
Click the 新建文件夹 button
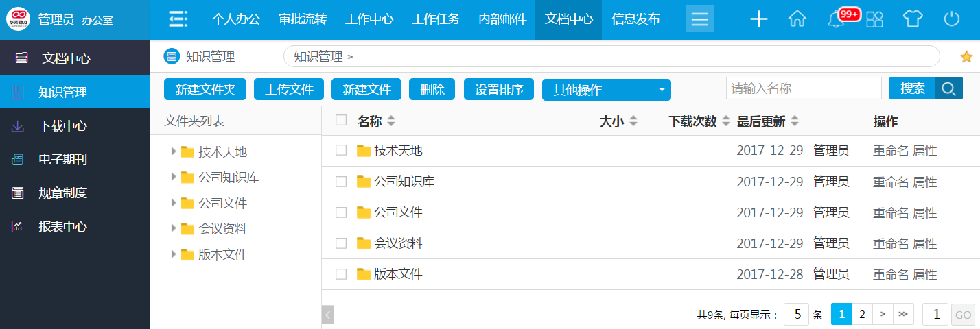(x=205, y=90)
